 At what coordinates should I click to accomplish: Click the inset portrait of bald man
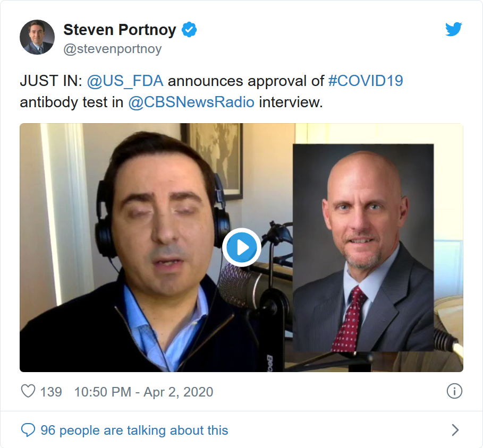point(363,247)
